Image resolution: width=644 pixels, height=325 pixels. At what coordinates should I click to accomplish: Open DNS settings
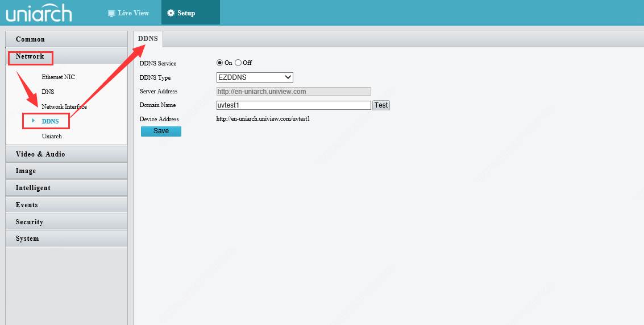48,92
